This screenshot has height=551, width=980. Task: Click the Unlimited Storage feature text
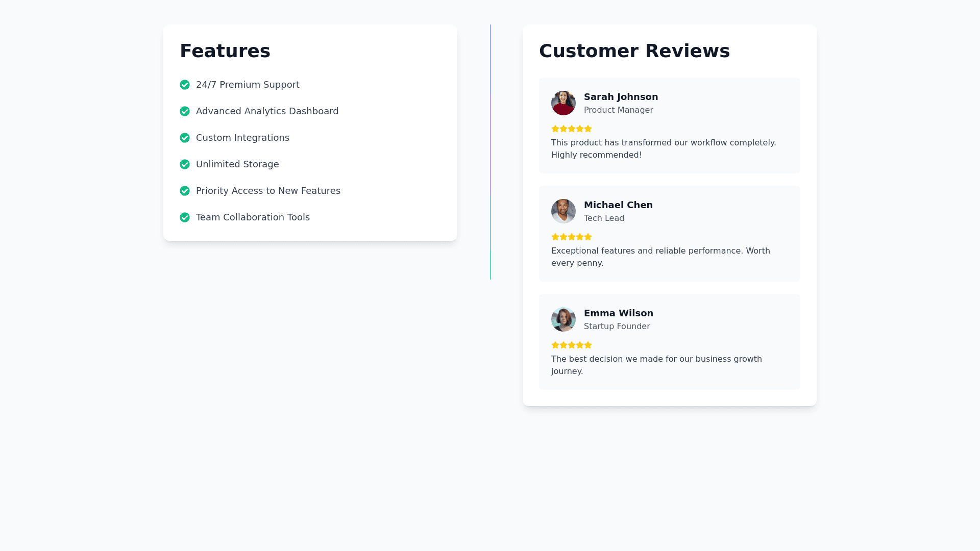237,164
